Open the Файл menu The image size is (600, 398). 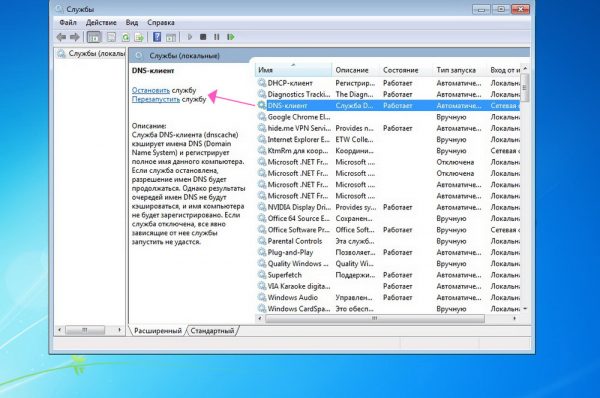tap(68, 23)
